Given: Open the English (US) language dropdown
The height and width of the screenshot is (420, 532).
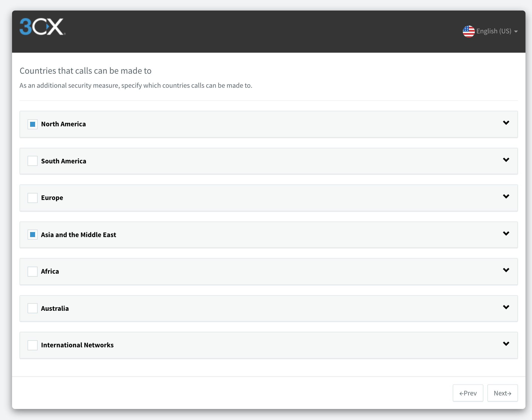Looking at the screenshot, I should (490, 31).
